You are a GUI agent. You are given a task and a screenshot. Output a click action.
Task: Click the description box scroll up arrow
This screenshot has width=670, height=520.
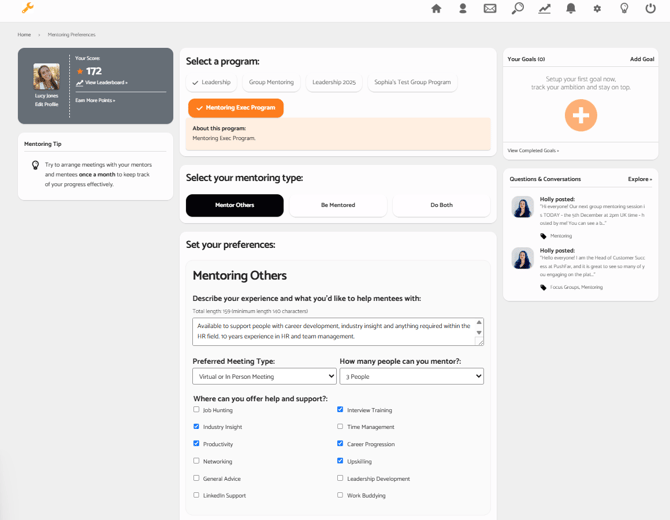(479, 322)
